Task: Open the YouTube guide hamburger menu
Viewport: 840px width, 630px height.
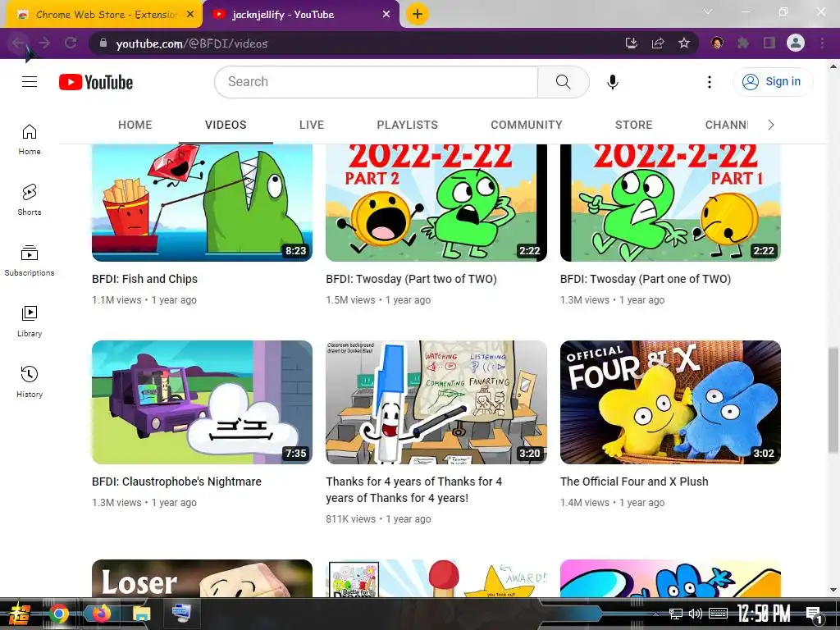Action: click(30, 81)
